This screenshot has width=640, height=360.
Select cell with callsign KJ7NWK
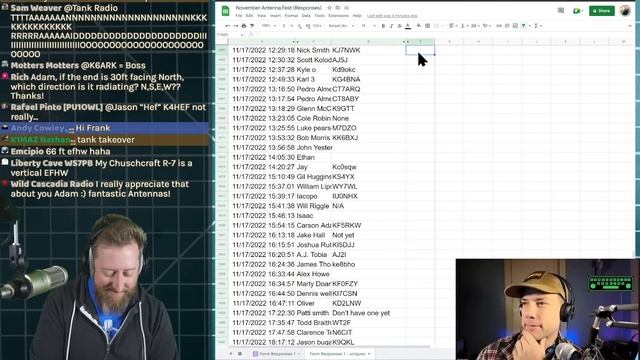pos(369,50)
